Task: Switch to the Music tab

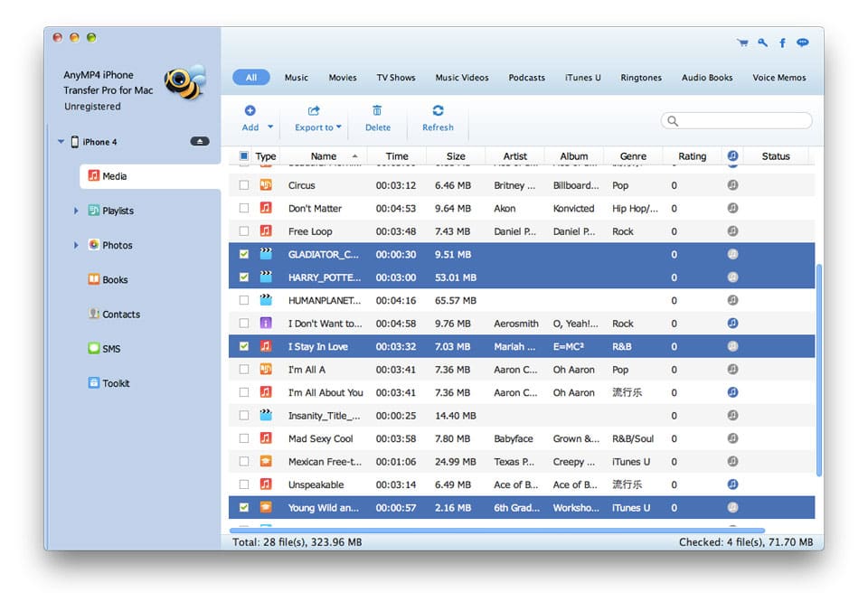Action: (x=297, y=78)
